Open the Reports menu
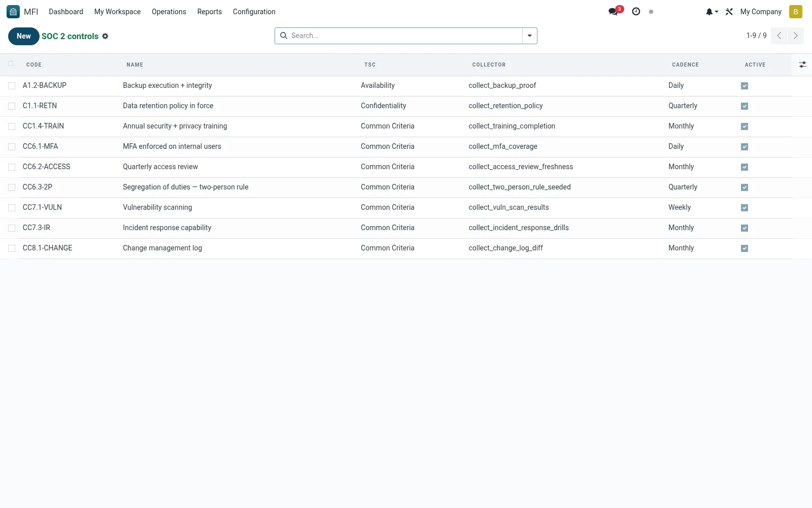Screen dimensions: 812x508 [210, 12]
